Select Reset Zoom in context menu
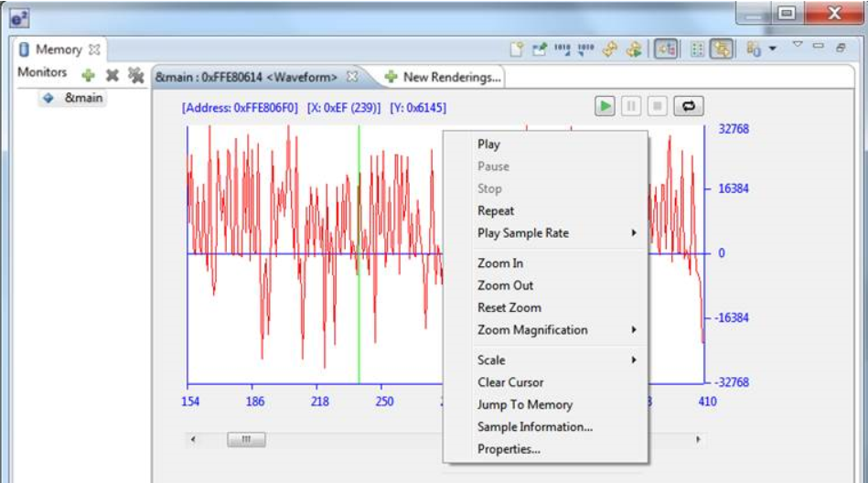Screen dimensions: 868x483 point(509,308)
